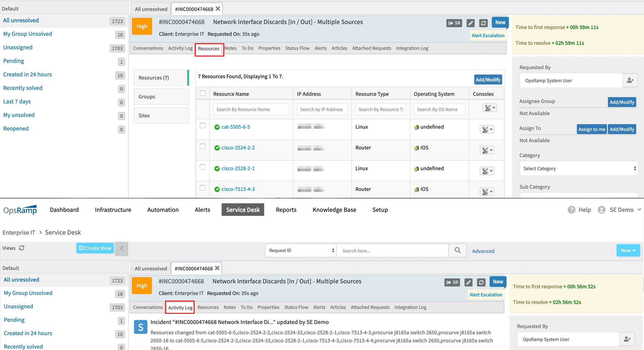644x350 pixels.
Task: Tick the checkbox for cisco-7513-4-3
Action: (x=203, y=188)
